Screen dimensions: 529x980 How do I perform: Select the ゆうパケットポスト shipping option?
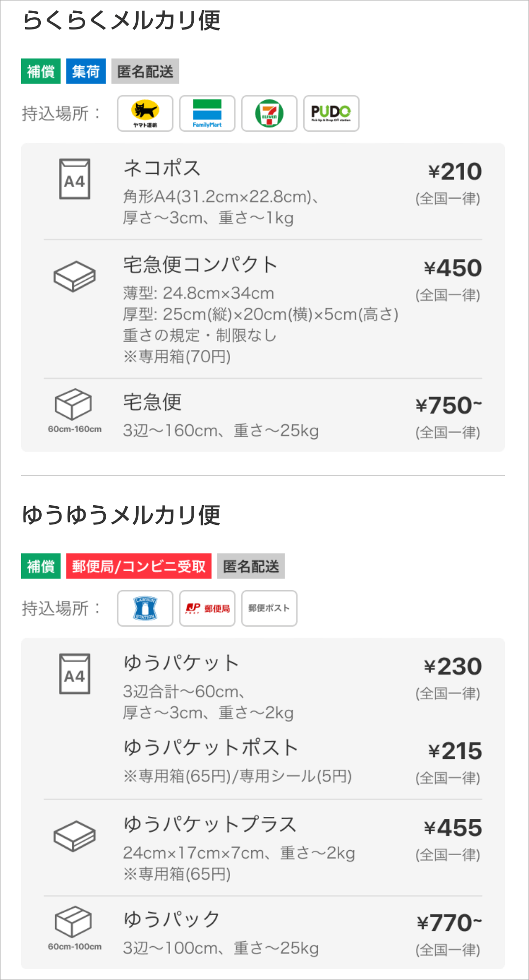pos(211,748)
